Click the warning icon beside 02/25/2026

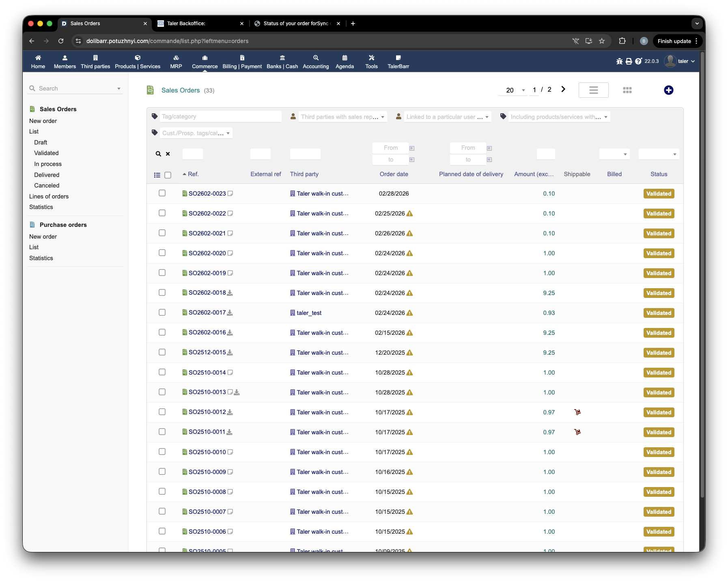[410, 213]
